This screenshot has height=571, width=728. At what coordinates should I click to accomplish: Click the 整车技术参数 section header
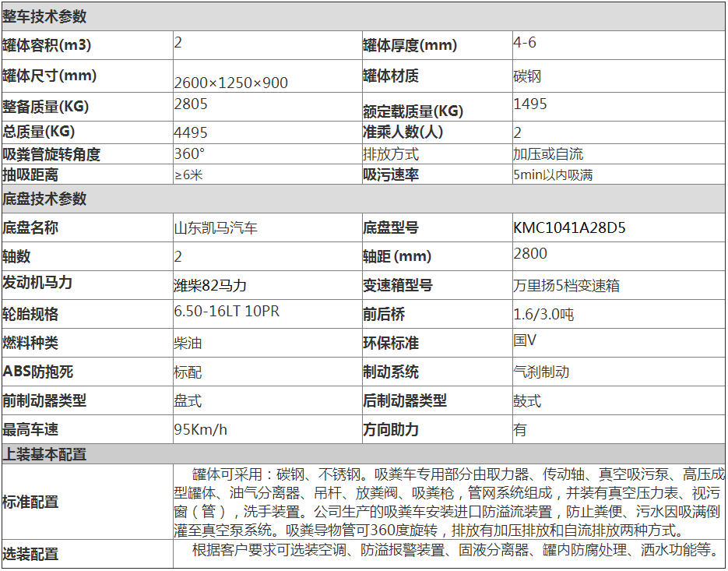45,16
